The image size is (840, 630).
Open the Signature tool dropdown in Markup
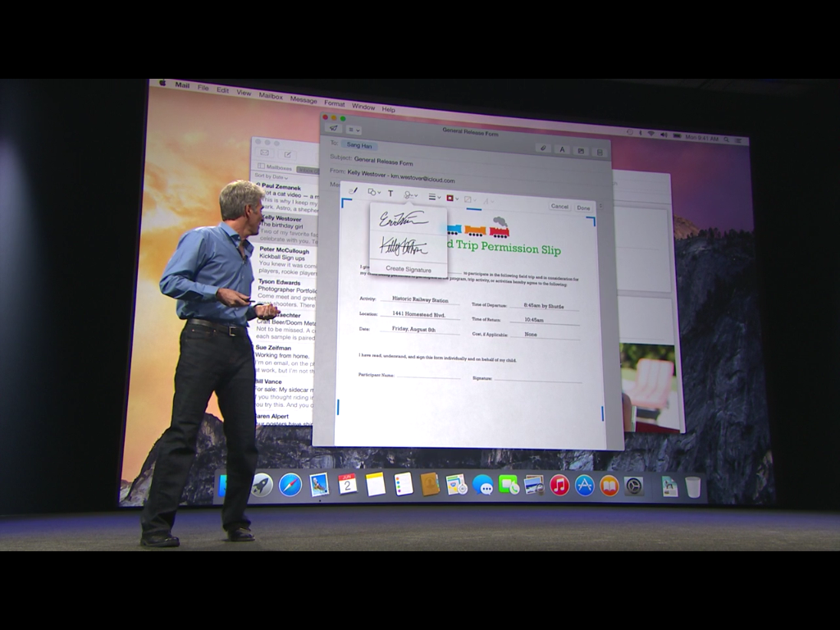click(411, 195)
